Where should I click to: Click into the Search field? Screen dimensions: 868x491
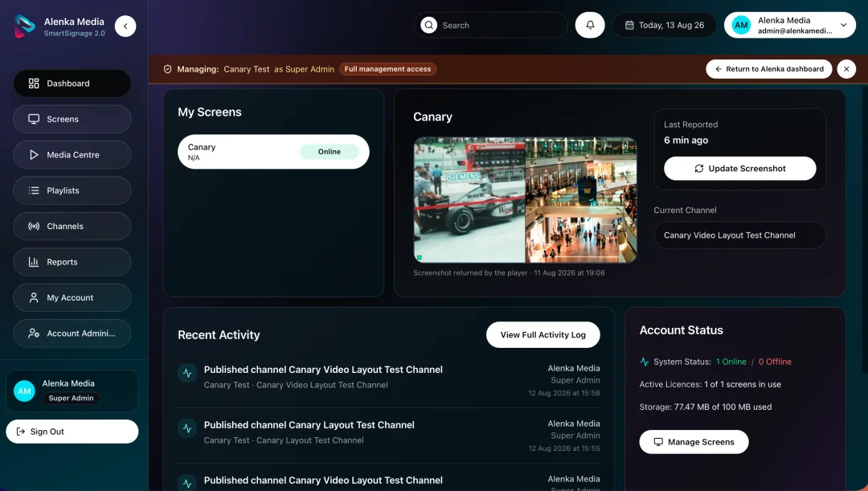click(490, 26)
